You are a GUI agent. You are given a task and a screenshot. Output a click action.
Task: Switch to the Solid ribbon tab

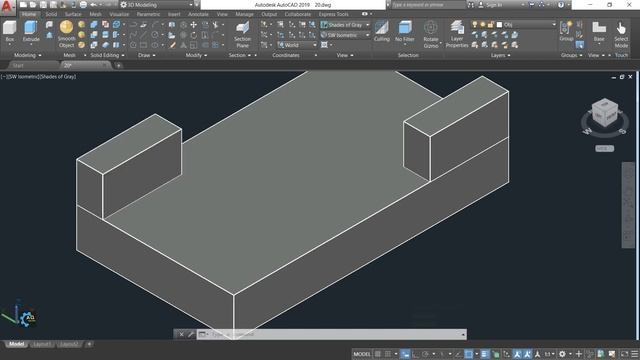coord(51,14)
